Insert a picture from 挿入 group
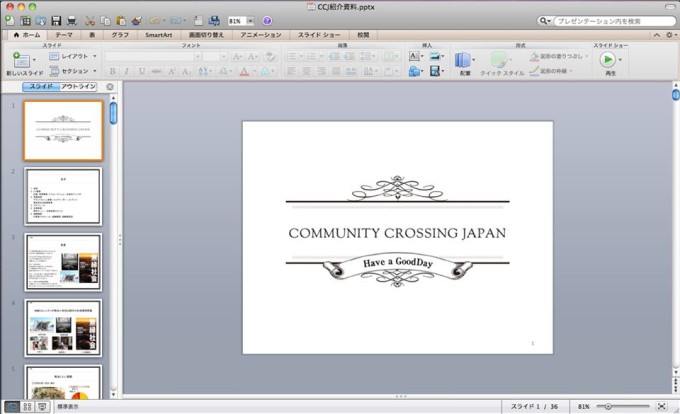680x414 pixels. click(435, 56)
